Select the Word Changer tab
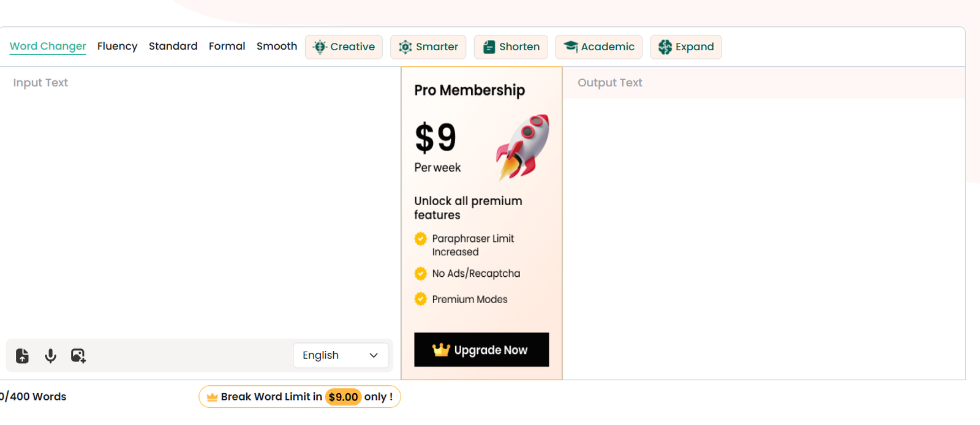Viewport: 980px width, 425px height. pyautogui.click(x=48, y=47)
